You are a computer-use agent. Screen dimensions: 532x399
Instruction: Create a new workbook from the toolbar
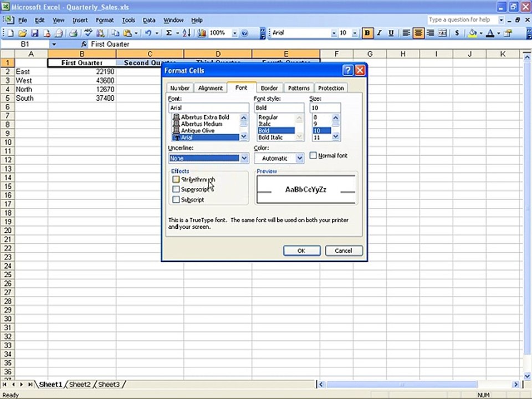[11, 33]
